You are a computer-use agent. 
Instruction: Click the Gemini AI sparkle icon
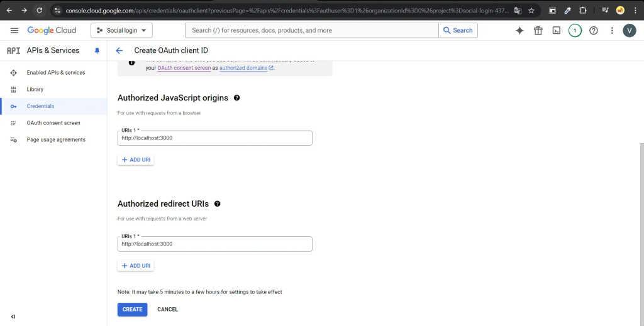point(519,30)
